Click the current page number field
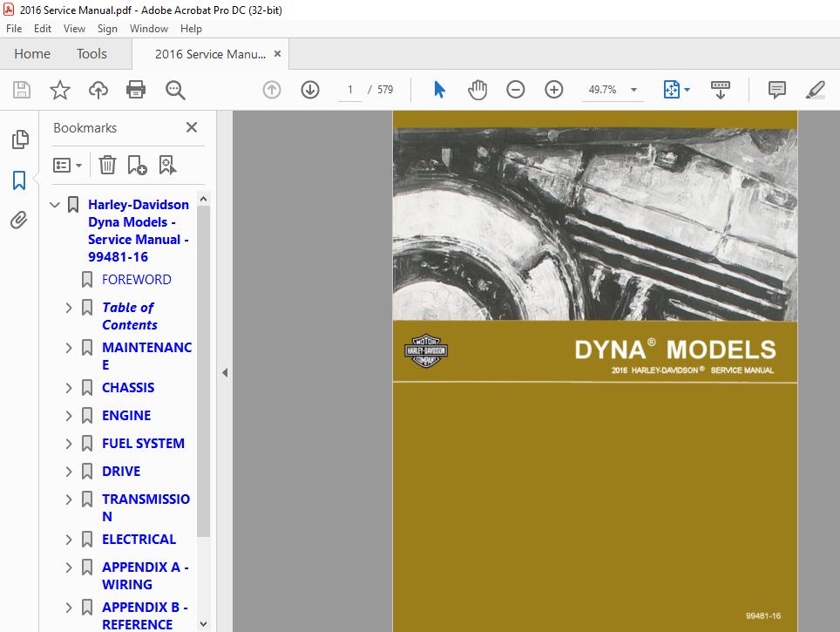Viewport: 840px width, 632px height. [350, 90]
